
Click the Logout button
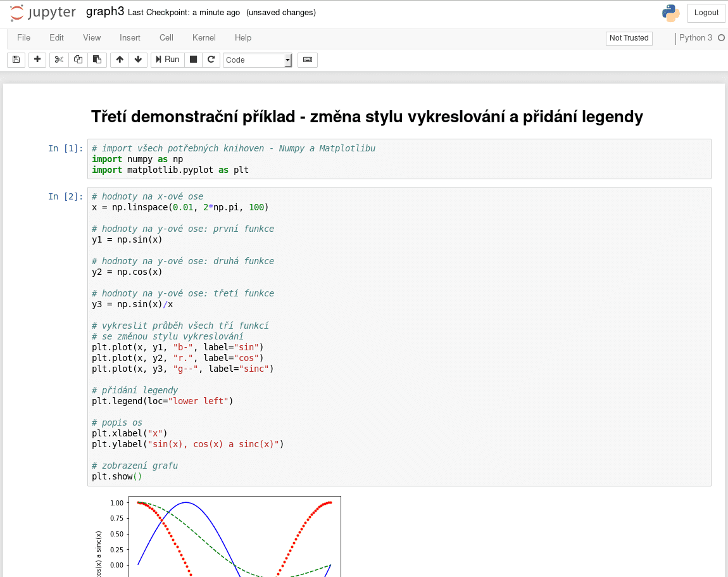pyautogui.click(x=706, y=13)
